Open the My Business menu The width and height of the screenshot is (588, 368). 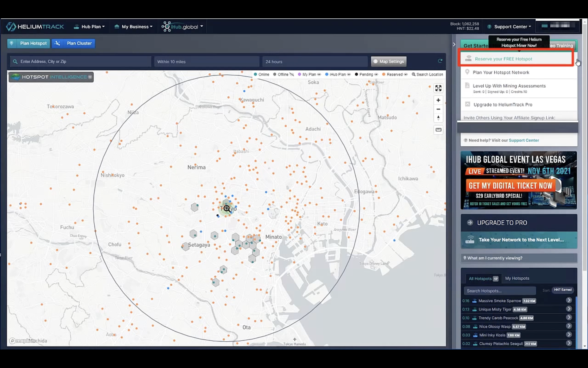pos(133,27)
